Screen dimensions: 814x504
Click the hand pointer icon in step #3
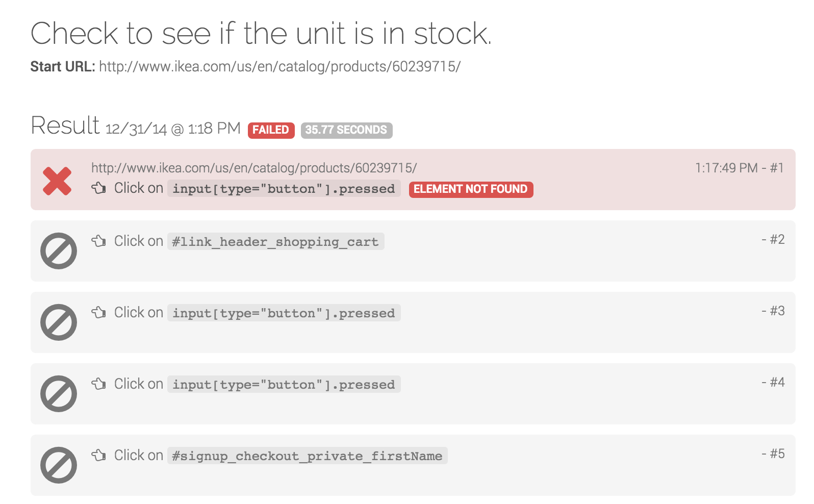point(99,312)
